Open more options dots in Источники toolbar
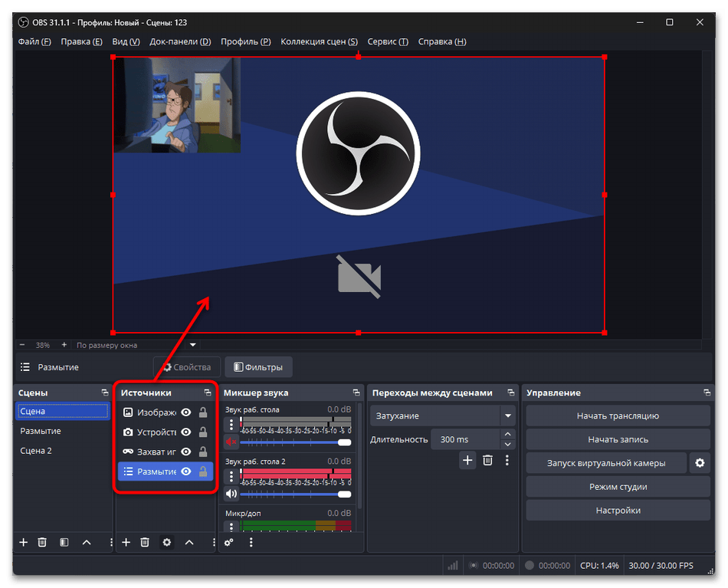The height and width of the screenshot is (588, 728). click(x=213, y=542)
